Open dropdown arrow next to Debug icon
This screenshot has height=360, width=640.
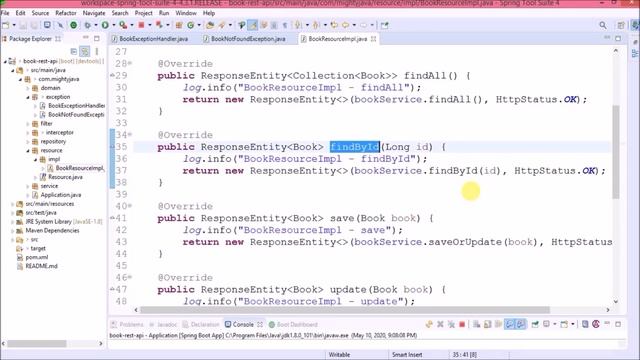[x=96, y=25]
